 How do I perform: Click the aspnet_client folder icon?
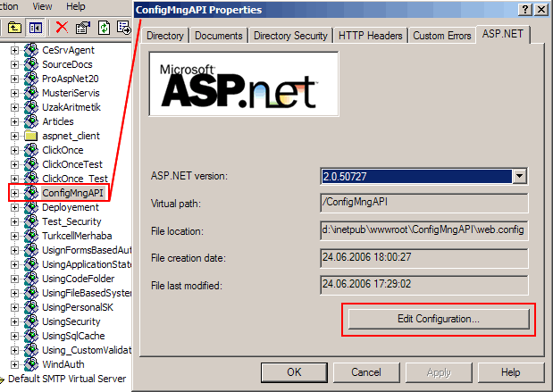coord(30,136)
